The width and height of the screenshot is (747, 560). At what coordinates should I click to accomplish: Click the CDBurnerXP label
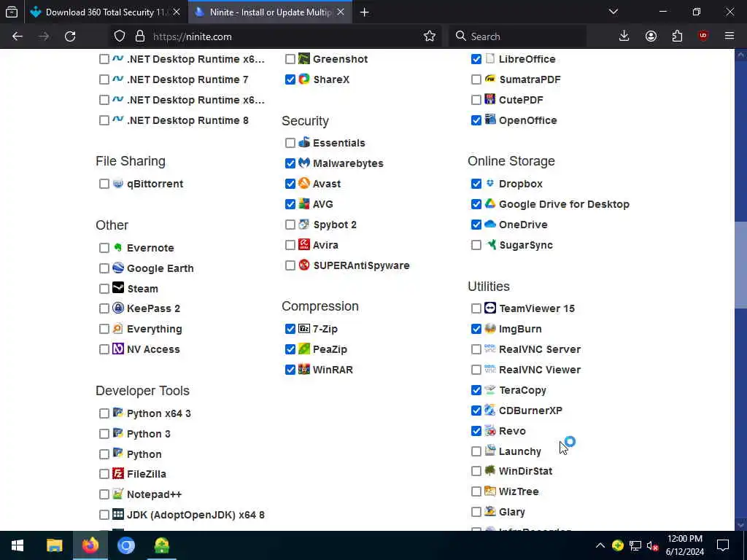(x=530, y=411)
